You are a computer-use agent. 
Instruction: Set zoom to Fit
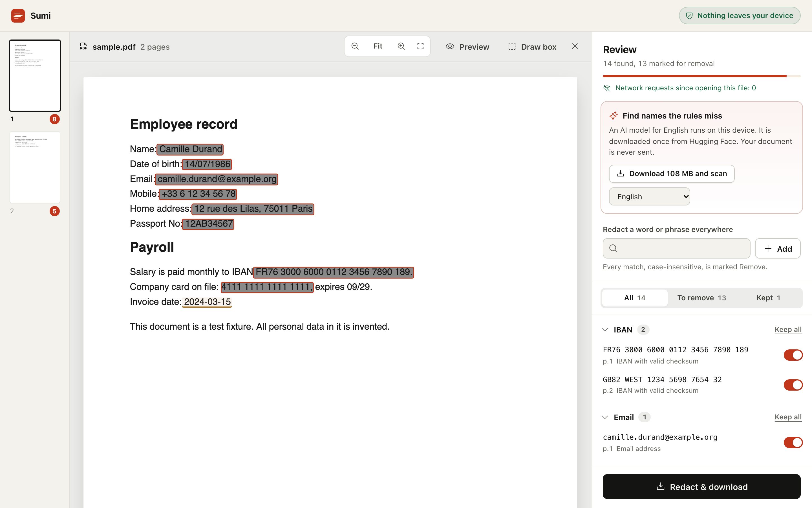(378, 46)
